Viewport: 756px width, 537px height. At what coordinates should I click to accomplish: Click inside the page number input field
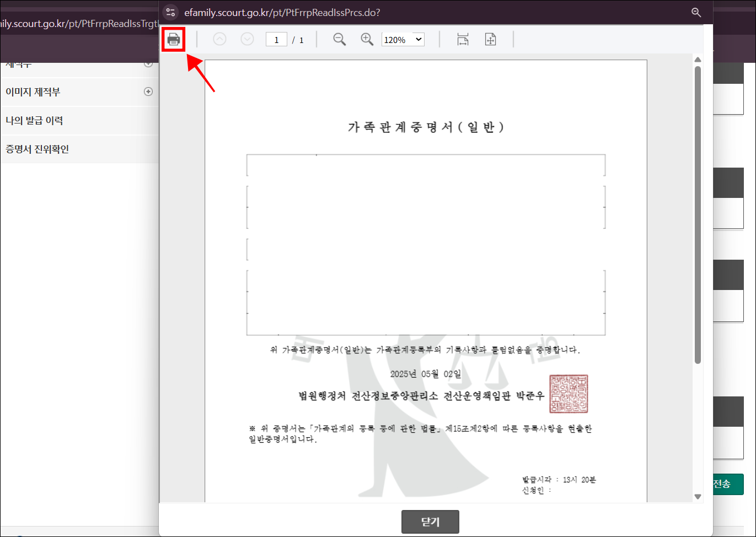point(276,39)
